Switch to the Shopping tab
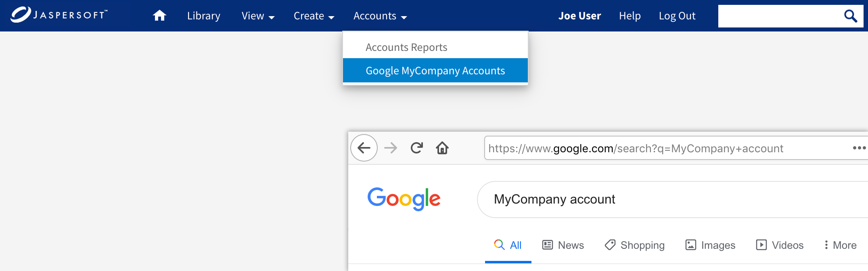Image resolution: width=868 pixels, height=271 pixels. tap(634, 245)
